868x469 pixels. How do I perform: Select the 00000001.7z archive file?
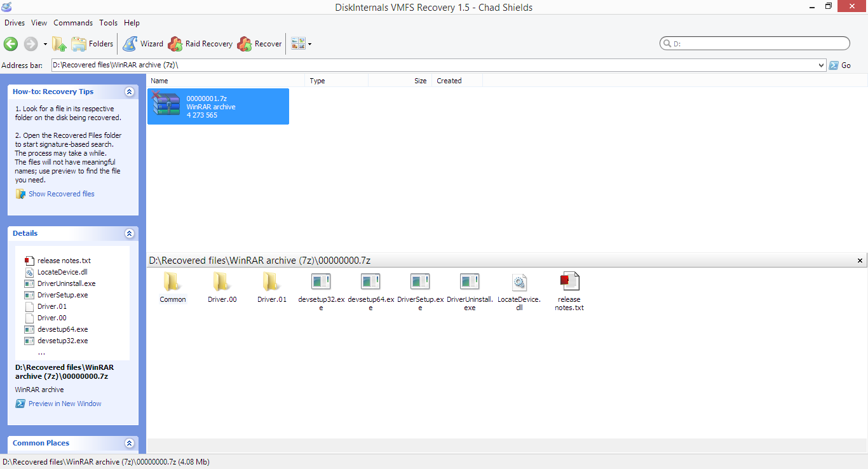218,106
